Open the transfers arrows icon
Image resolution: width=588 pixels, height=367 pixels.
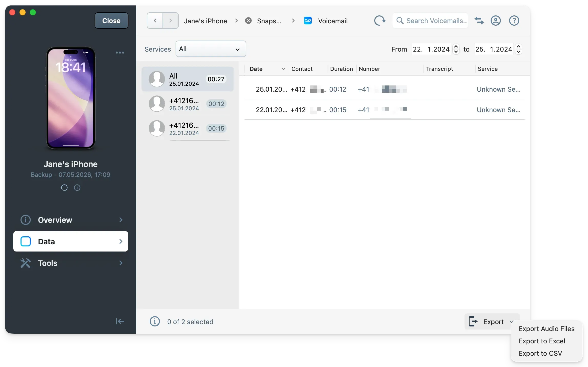coord(479,21)
